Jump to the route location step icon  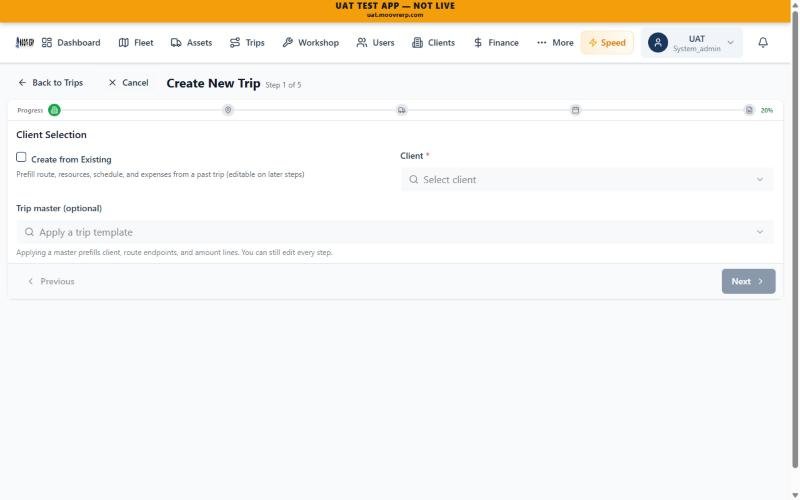[x=228, y=110]
